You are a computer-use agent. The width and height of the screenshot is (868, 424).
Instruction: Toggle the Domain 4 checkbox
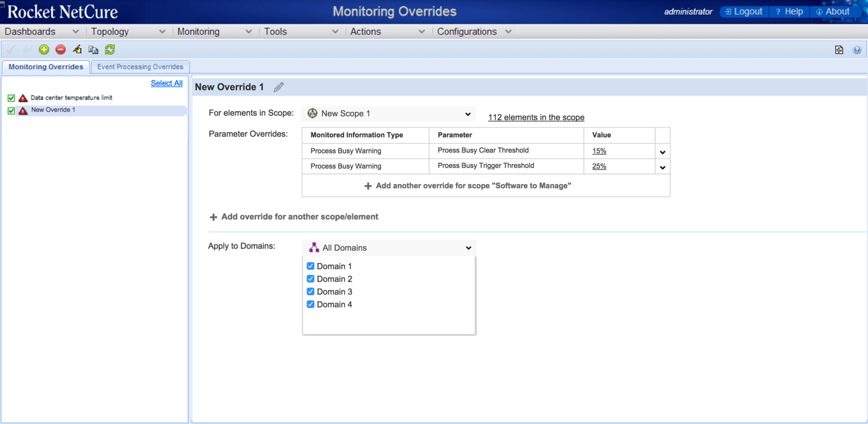click(310, 304)
